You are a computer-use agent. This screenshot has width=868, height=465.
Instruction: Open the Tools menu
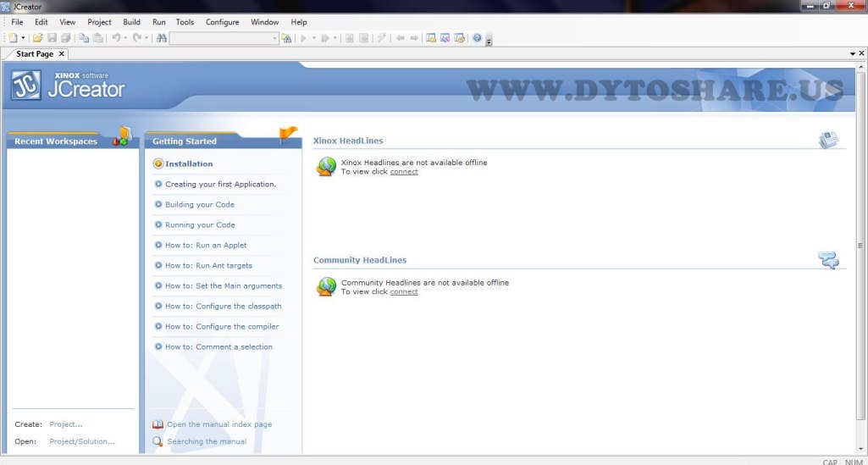click(x=185, y=22)
